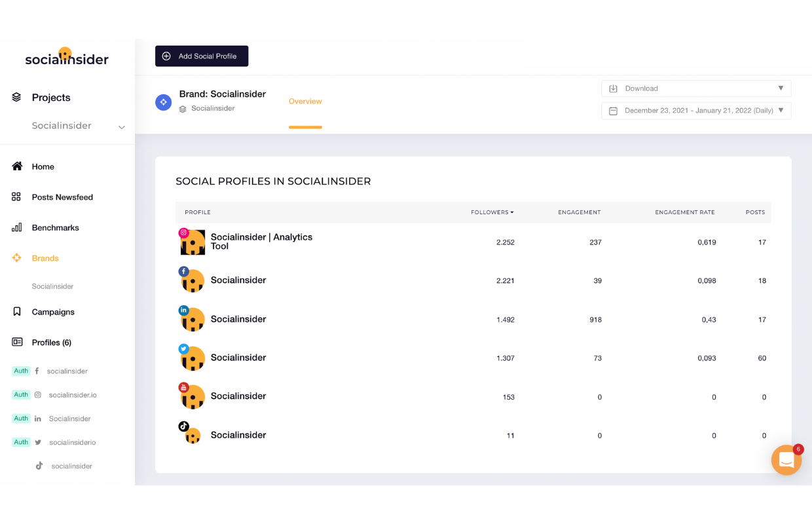Open the chat widget with 6 notifications
Image resolution: width=812 pixels, height=524 pixels.
tap(787, 460)
